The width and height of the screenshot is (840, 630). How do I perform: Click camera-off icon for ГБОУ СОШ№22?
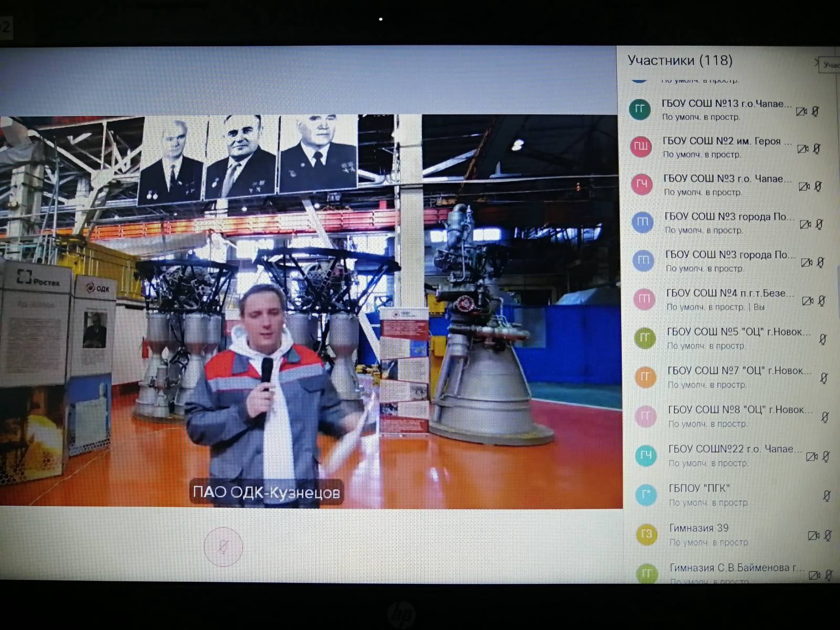coord(812,457)
